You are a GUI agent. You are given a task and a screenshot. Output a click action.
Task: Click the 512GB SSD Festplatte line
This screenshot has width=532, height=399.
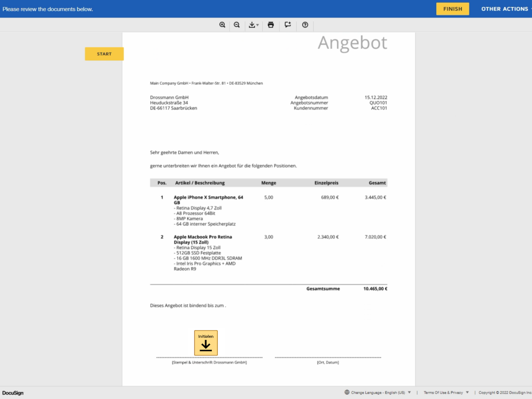coord(197,253)
